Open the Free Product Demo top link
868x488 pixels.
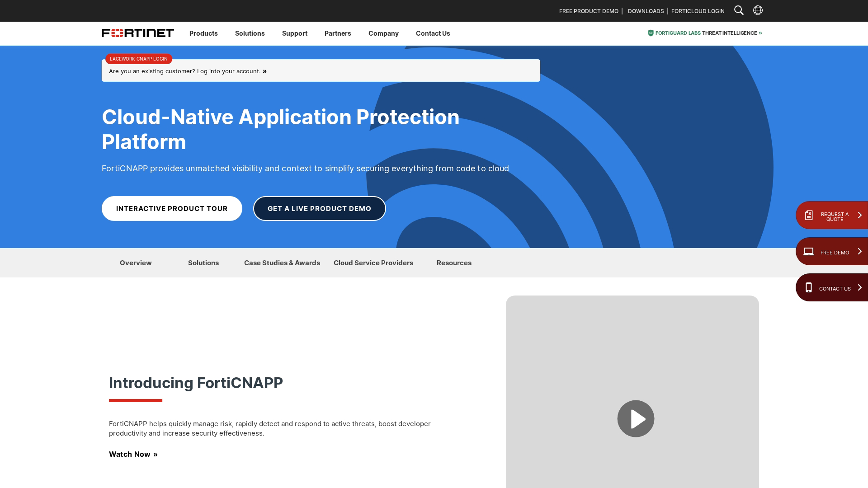pyautogui.click(x=589, y=11)
